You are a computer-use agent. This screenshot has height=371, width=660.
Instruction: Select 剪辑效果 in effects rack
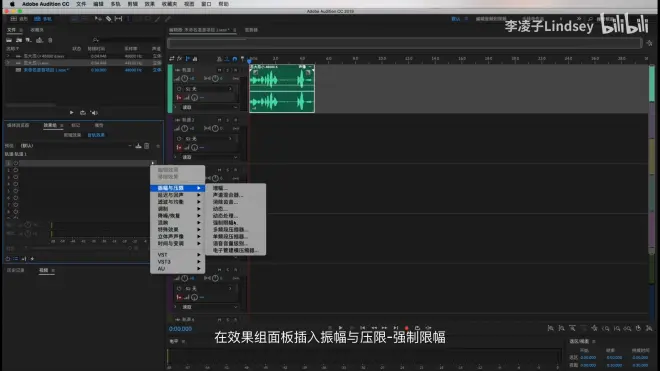click(x=72, y=135)
